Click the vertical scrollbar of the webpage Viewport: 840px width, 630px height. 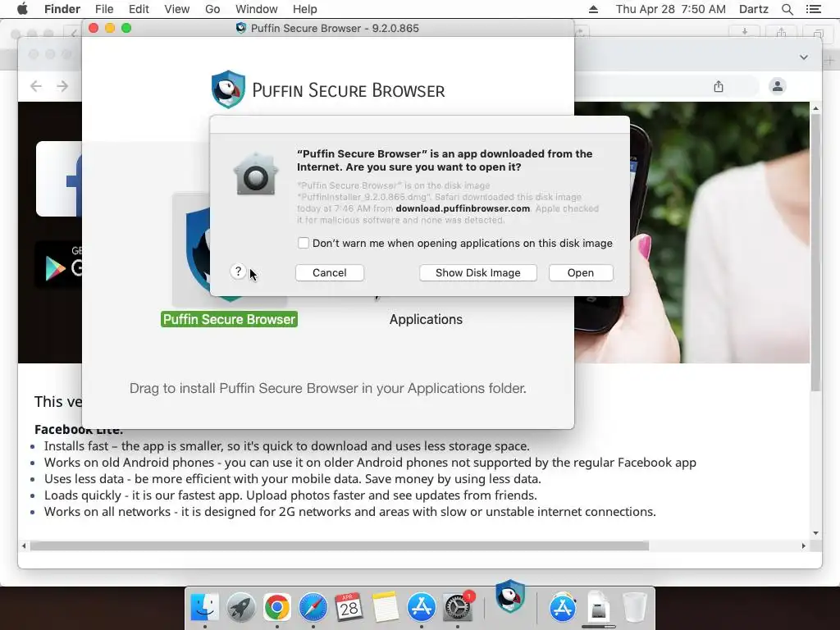pos(815,252)
